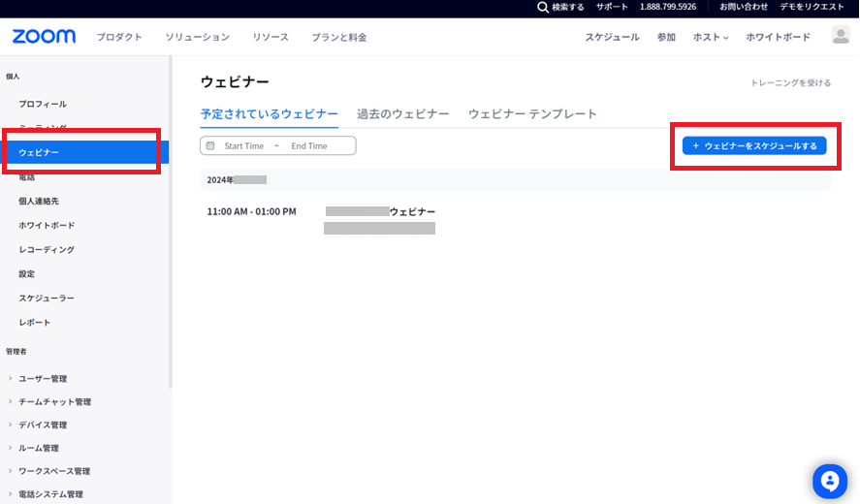Expand the ホスト dropdown
Image resolution: width=860 pixels, height=504 pixels.
(x=711, y=37)
